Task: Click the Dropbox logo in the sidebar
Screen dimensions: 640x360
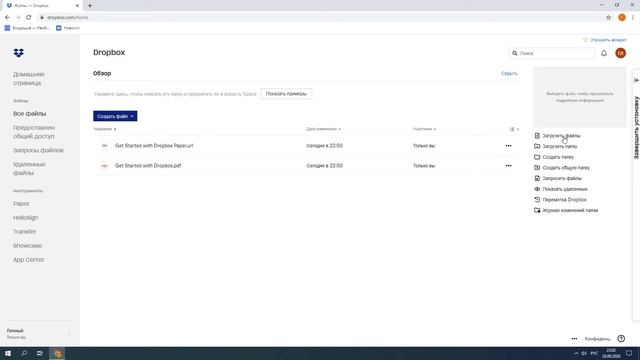Action: click(x=18, y=53)
